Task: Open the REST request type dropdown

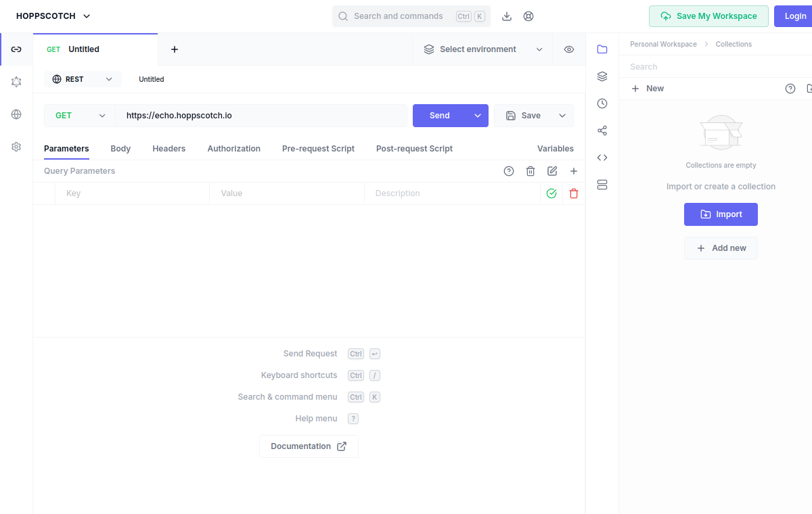Action: coord(83,79)
